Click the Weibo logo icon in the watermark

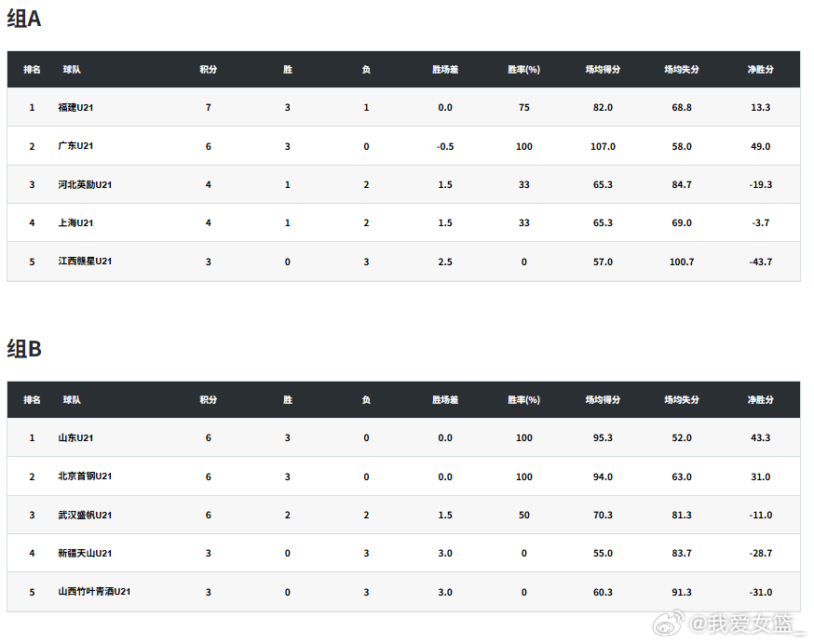pyautogui.click(x=669, y=623)
